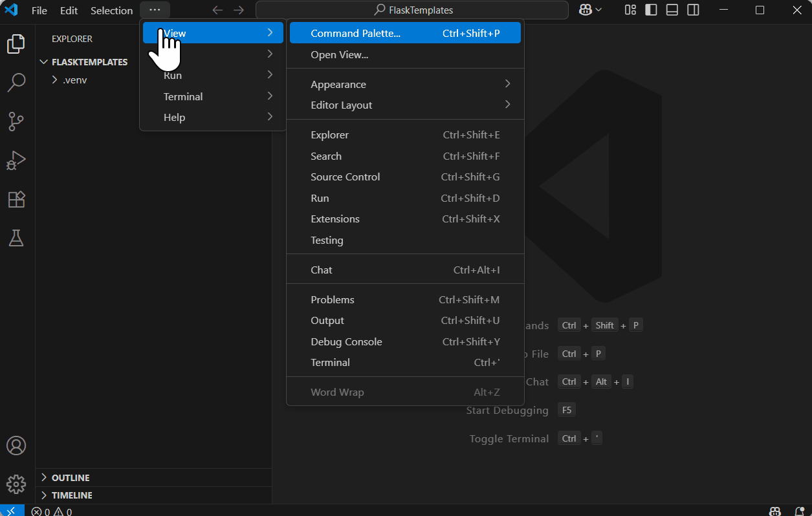Screen dimensions: 812x516
Task: Select Chat menu item
Action: click(x=405, y=270)
